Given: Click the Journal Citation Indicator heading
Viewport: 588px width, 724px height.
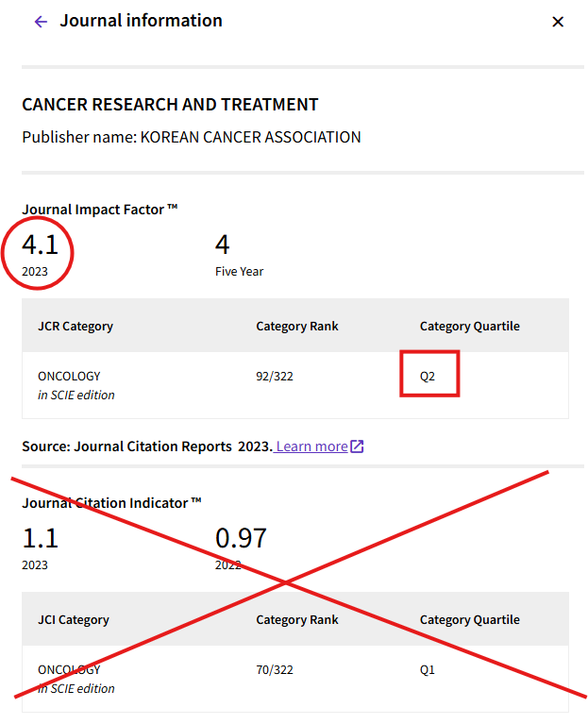Looking at the screenshot, I should click(x=111, y=503).
